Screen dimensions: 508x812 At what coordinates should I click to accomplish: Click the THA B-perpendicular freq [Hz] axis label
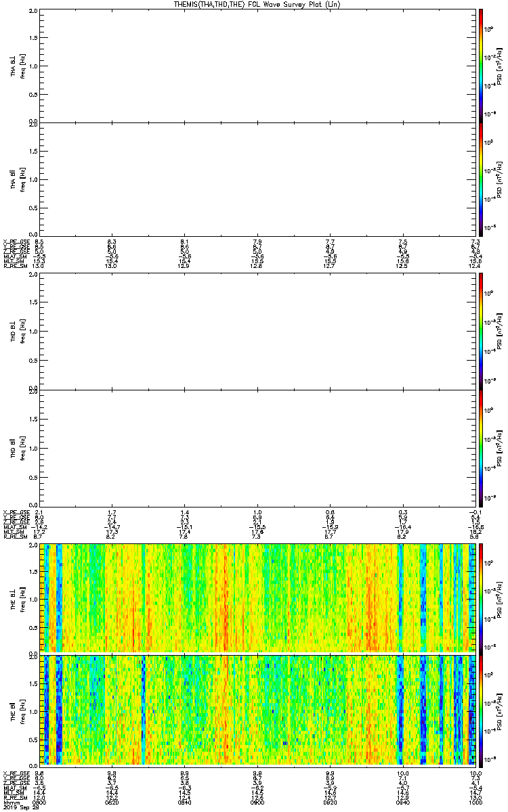tap(23, 66)
